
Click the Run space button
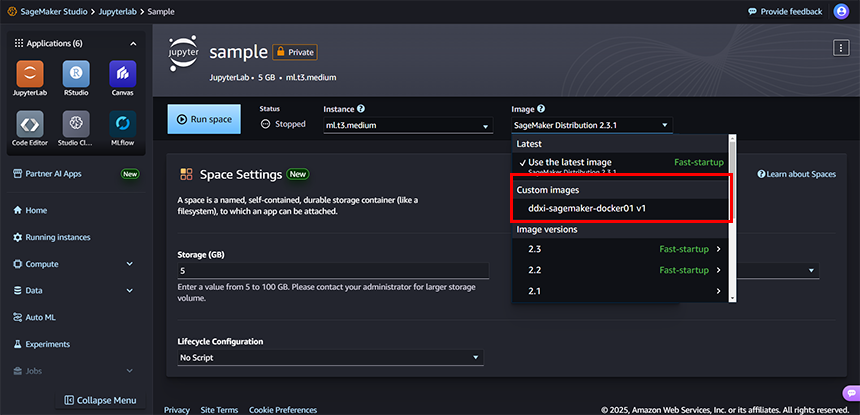coord(204,119)
